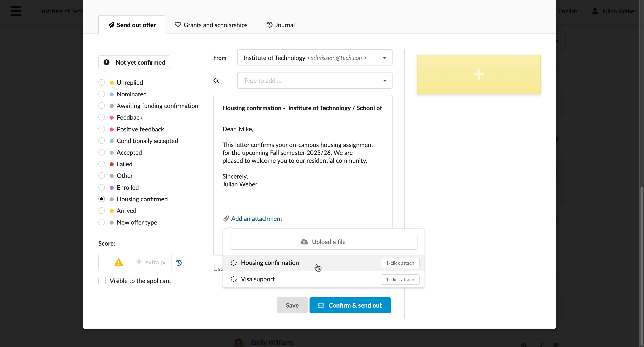
Task: Click the paperclip attachment icon
Action: [226, 218]
